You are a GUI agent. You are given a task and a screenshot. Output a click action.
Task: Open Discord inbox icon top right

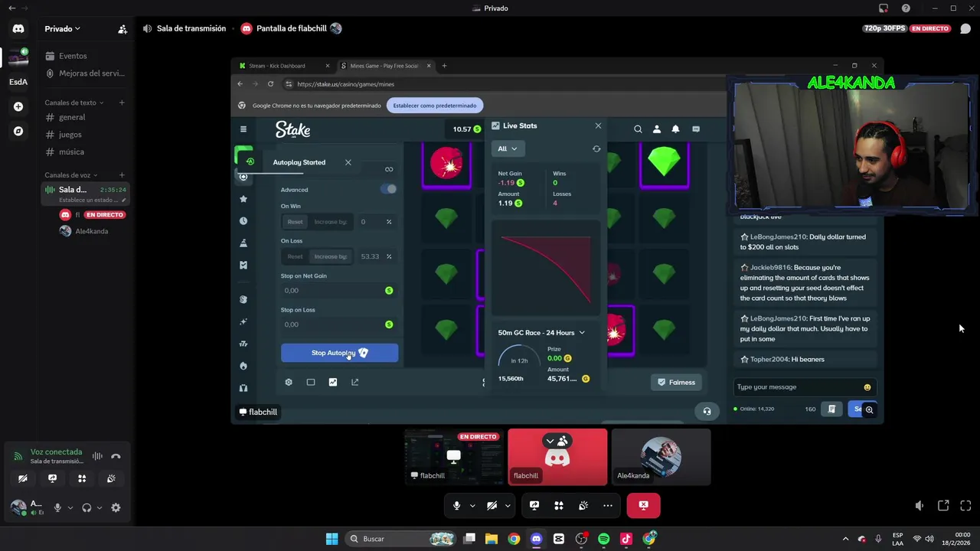(x=884, y=8)
